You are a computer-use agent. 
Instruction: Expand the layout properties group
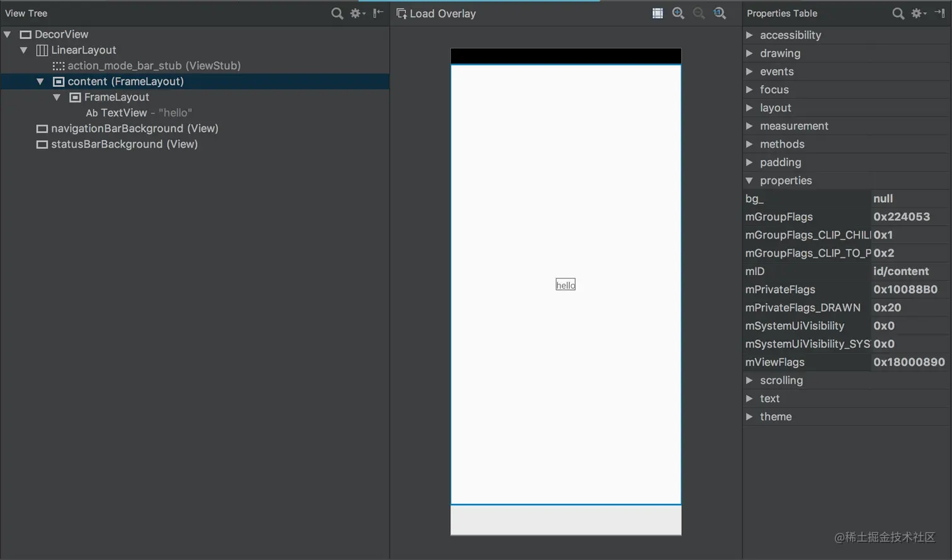pyautogui.click(x=749, y=108)
